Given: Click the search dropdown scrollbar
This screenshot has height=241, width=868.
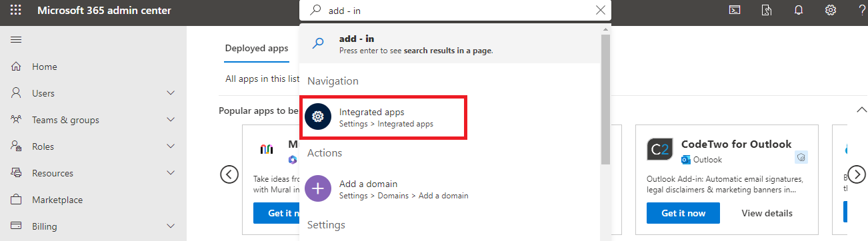Looking at the screenshot, I should tap(605, 100).
